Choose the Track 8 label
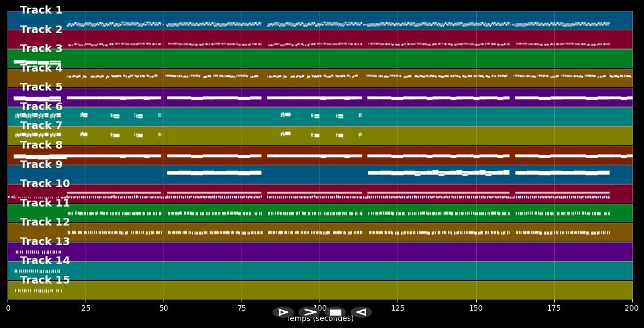The height and width of the screenshot is (328, 644). click(41, 145)
